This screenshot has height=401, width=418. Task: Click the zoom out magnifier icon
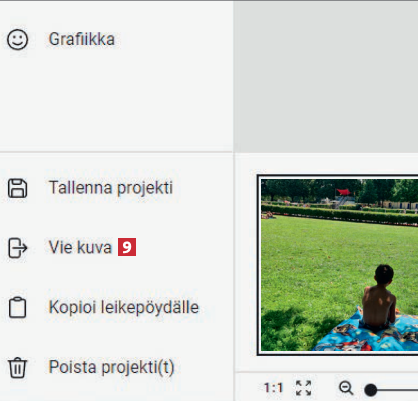[346, 388]
